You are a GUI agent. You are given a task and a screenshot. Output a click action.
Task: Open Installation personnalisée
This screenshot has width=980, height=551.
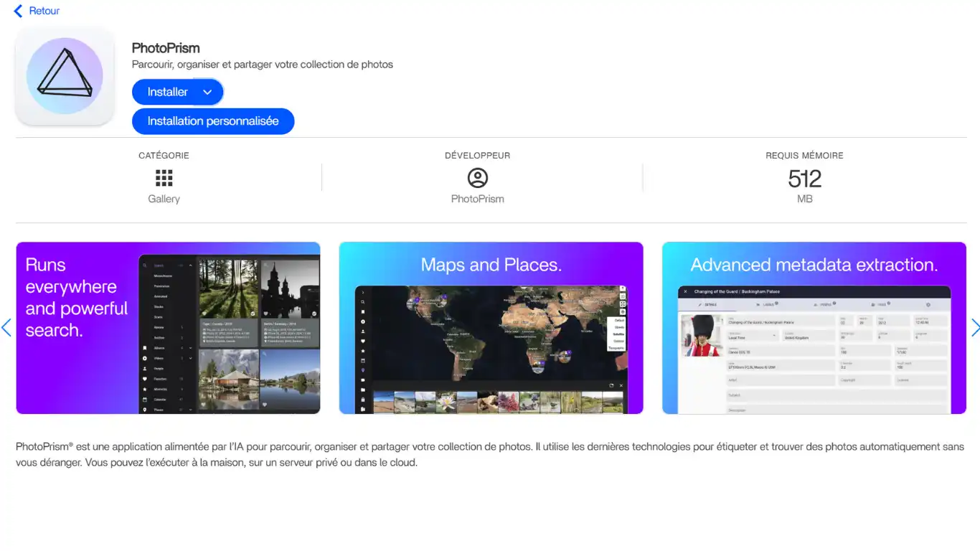(213, 121)
